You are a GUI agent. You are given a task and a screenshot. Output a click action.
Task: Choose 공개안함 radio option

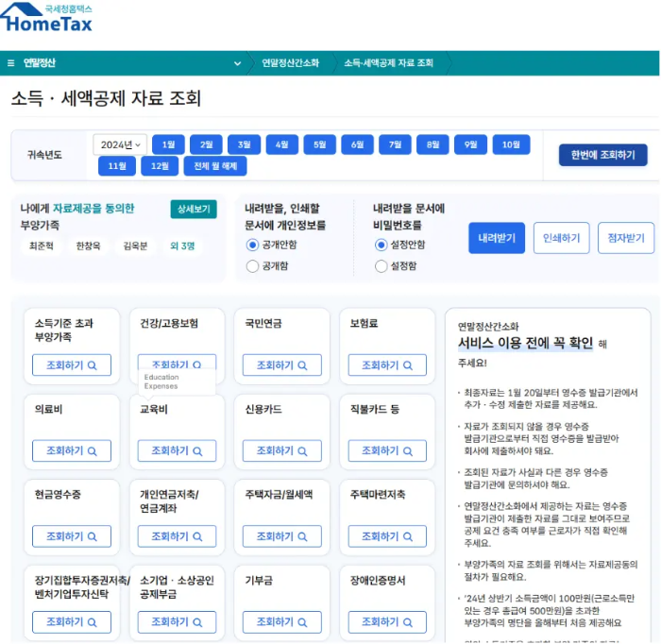[252, 245]
